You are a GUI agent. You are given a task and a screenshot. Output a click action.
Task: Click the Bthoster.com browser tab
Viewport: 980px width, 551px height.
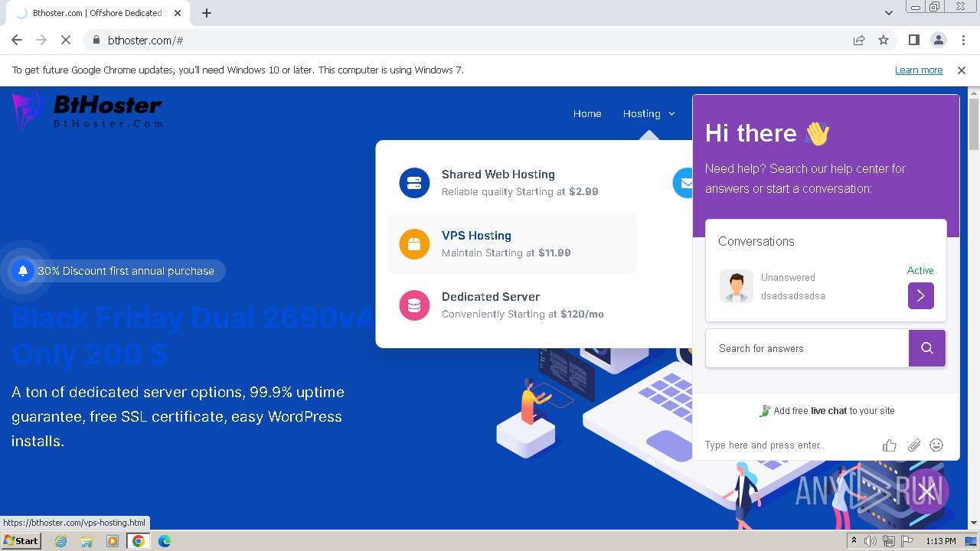click(x=100, y=13)
